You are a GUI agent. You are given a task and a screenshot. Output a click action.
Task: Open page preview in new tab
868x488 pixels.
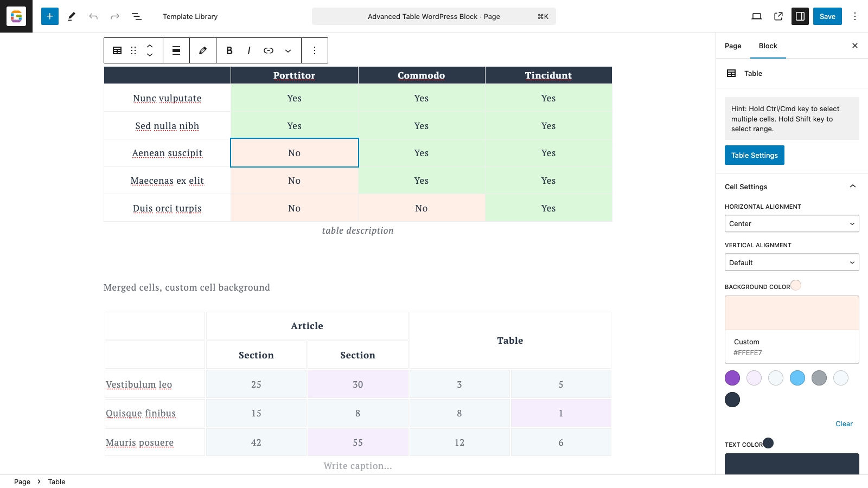click(778, 16)
